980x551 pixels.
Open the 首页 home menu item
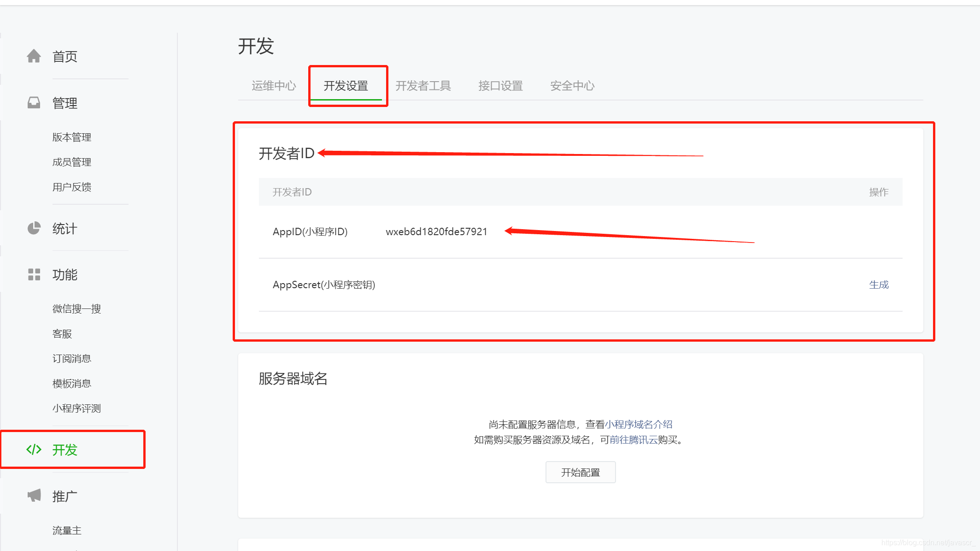(65, 56)
